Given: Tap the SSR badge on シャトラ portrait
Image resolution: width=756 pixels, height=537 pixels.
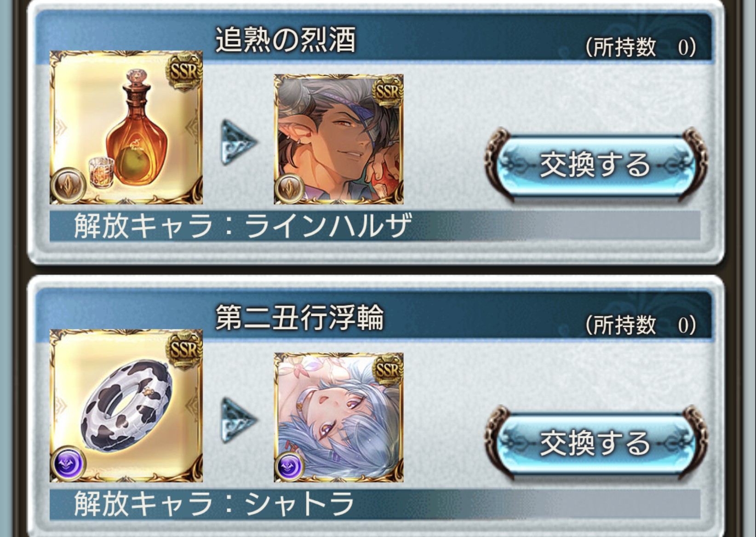Looking at the screenshot, I should coord(388,370).
